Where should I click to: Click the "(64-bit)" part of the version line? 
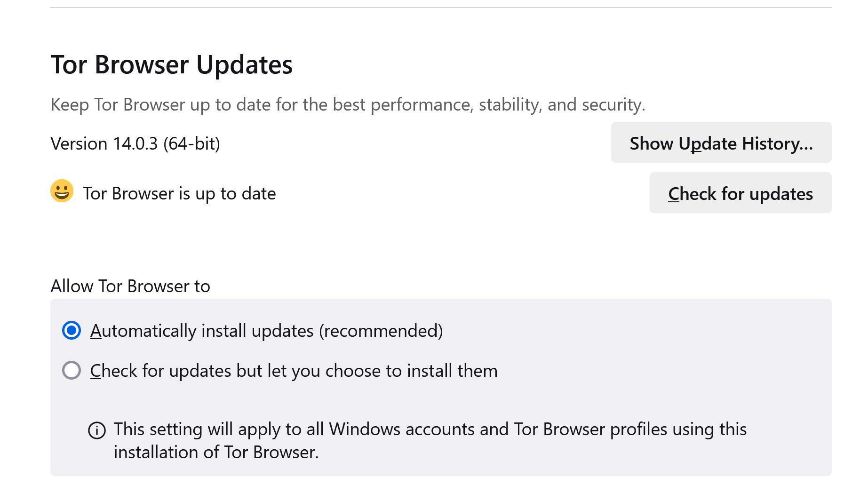point(191,143)
